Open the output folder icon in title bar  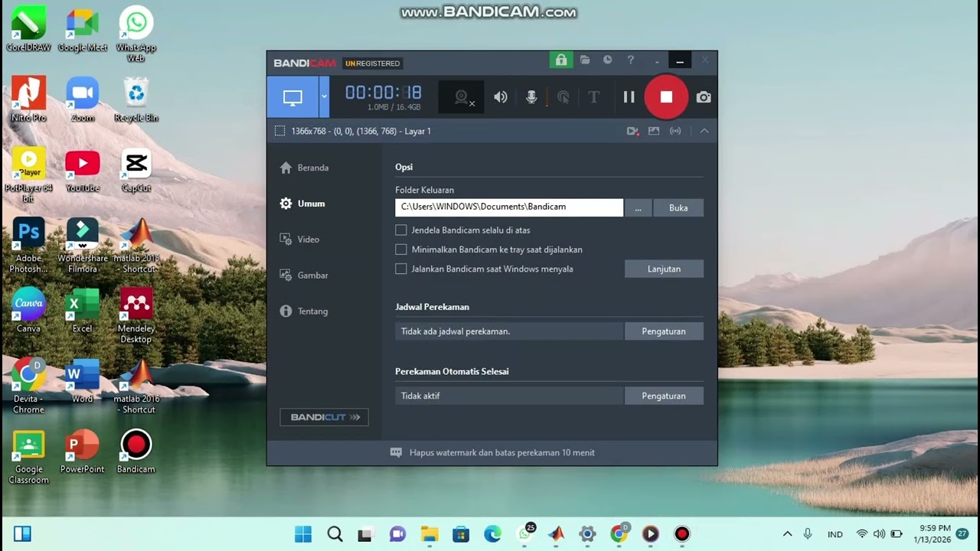pos(585,60)
